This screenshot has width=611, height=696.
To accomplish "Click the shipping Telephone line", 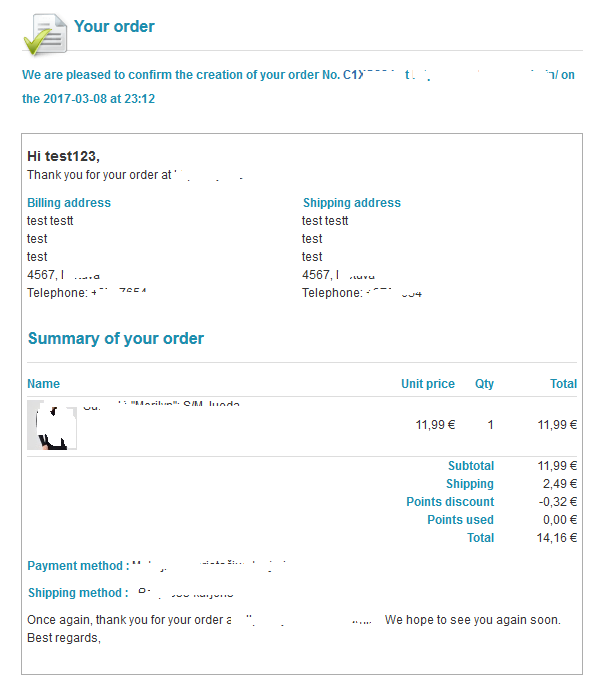I will pyautogui.click(x=362, y=293).
